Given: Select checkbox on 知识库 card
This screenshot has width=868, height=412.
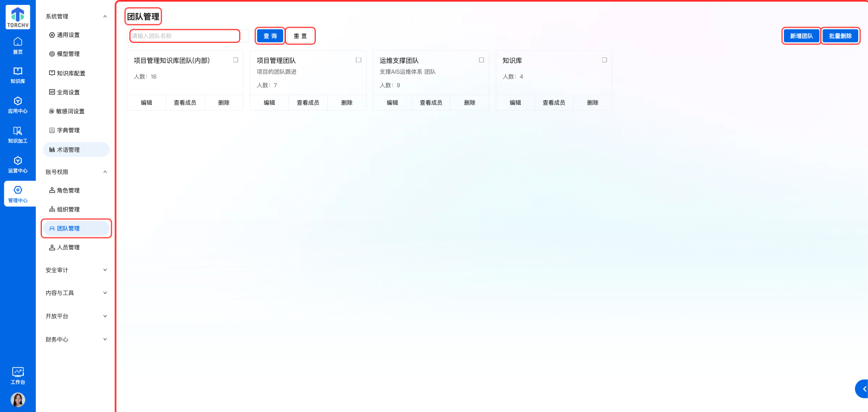Looking at the screenshot, I should pyautogui.click(x=604, y=60).
